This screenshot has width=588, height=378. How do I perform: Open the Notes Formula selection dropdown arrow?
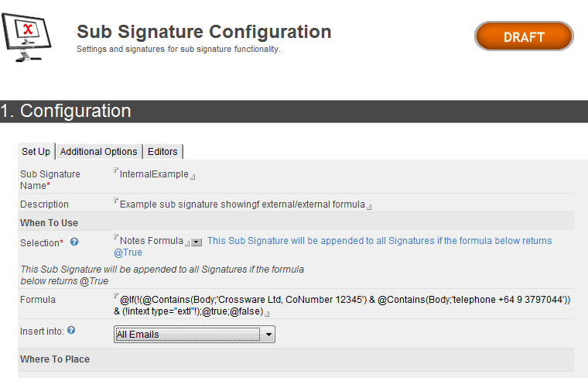click(197, 242)
